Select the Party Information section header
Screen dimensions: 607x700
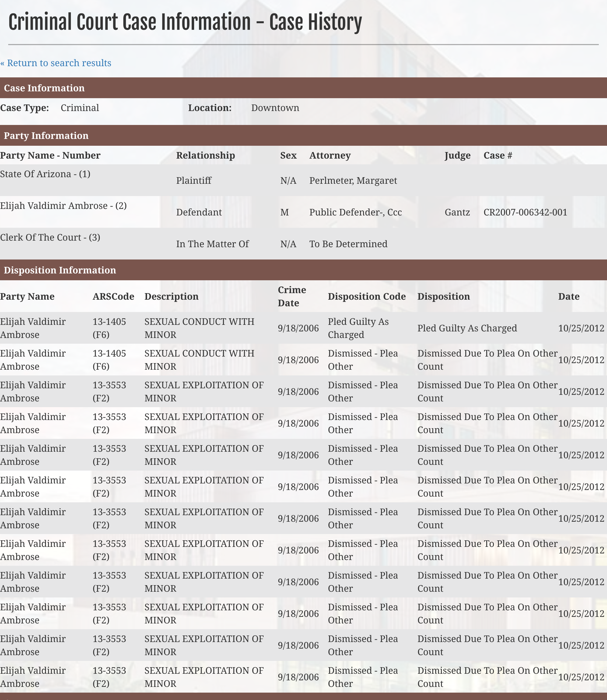point(303,135)
